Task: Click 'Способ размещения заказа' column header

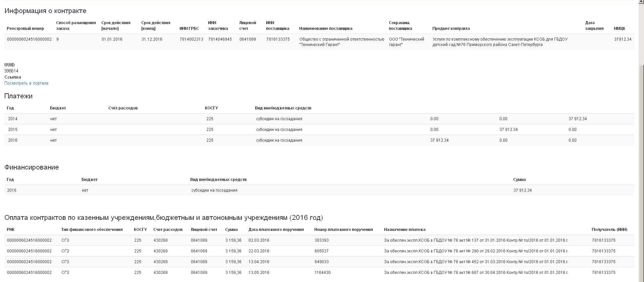Action: click(76, 26)
